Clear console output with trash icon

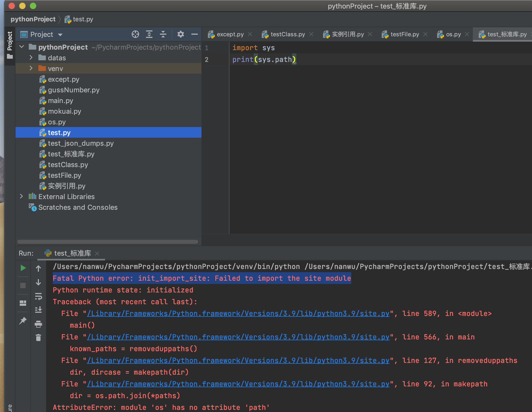[x=38, y=338]
